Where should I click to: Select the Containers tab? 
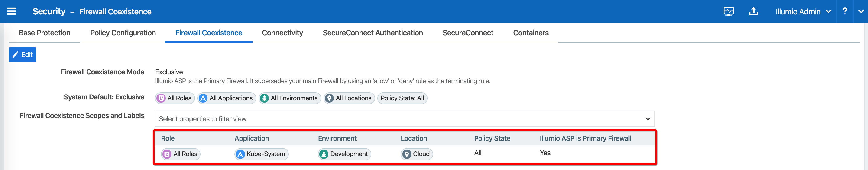[x=530, y=33]
